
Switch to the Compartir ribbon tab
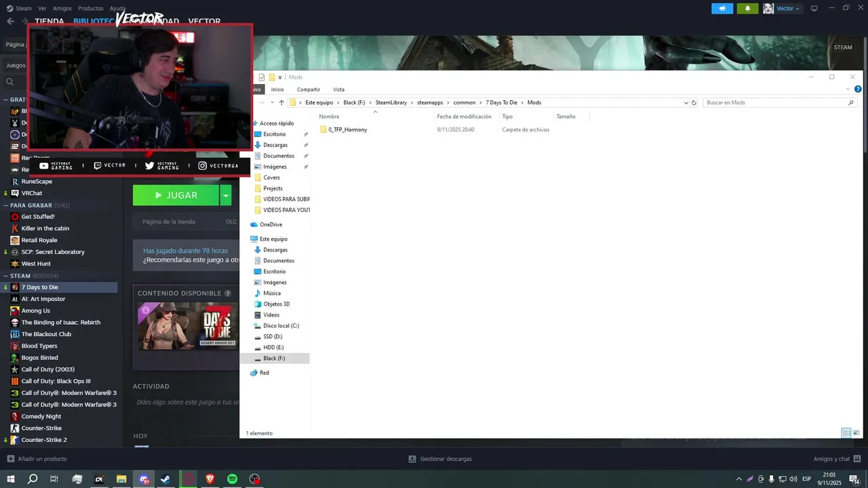click(309, 89)
